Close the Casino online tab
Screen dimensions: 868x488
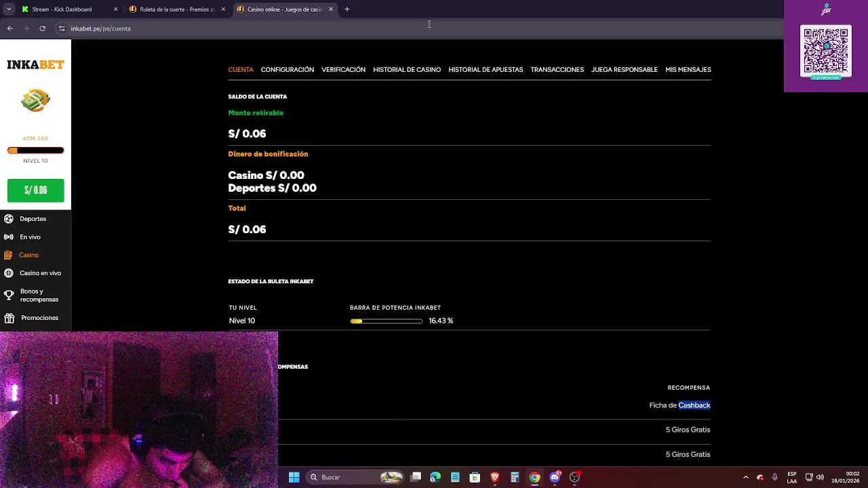coord(331,9)
